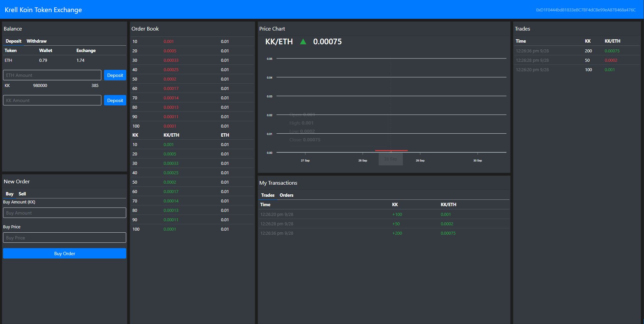Select the Deposit tab in Balance
Viewport: 644px width, 324px height.
coord(13,41)
